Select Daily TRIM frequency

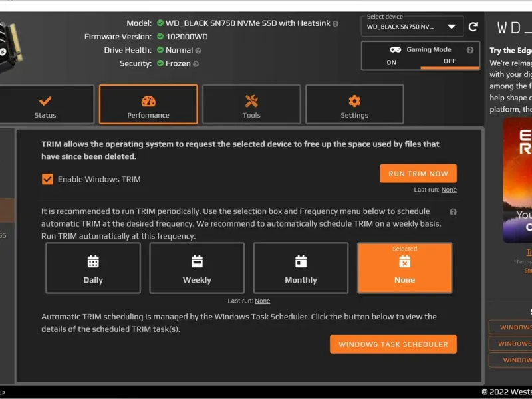pos(93,268)
